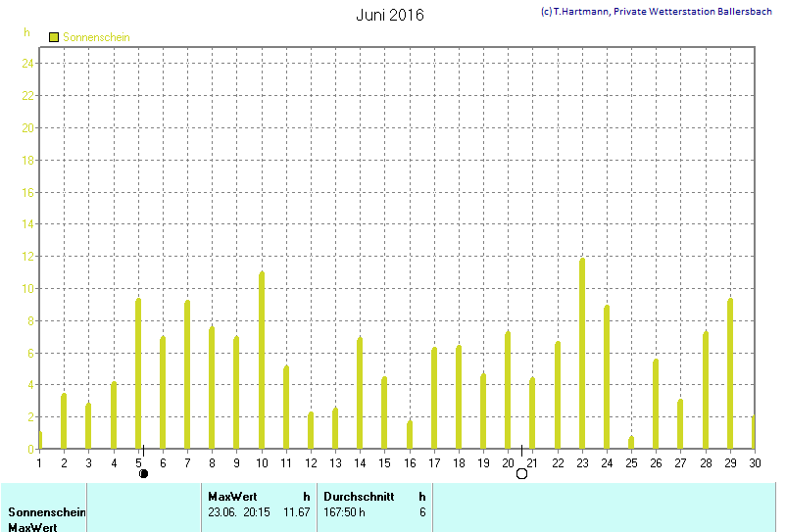The height and width of the screenshot is (532, 786).
Task: Click the sunshine bar for day 10
Action: coord(262,361)
